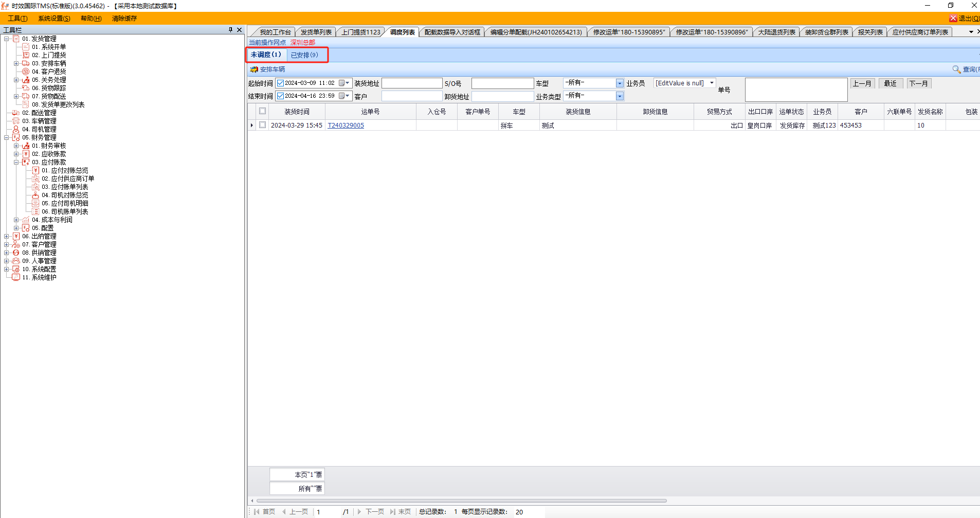Switch to the 已安排(9) tab
980x518 pixels.
click(304, 55)
